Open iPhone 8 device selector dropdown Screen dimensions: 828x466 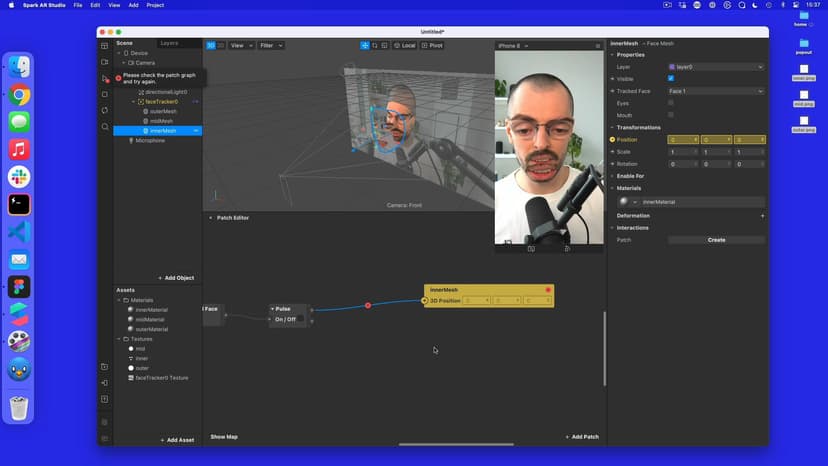(x=513, y=46)
